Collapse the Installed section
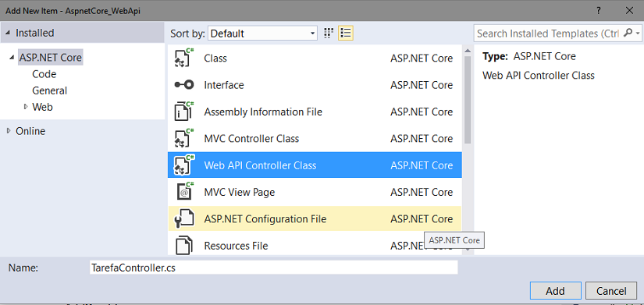The image size is (644, 305). click(x=9, y=33)
